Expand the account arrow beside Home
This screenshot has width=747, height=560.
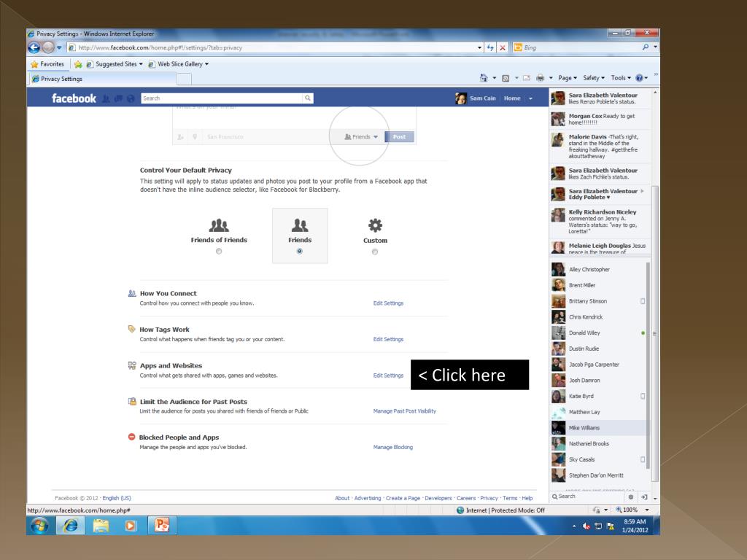[530, 98]
